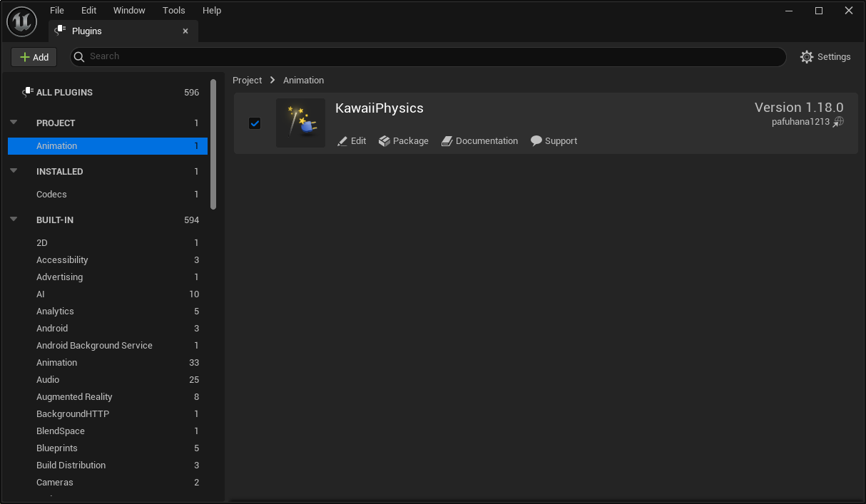The width and height of the screenshot is (866, 504).
Task: Click the KawaiiPhysics plugin thumbnail
Action: (x=300, y=123)
